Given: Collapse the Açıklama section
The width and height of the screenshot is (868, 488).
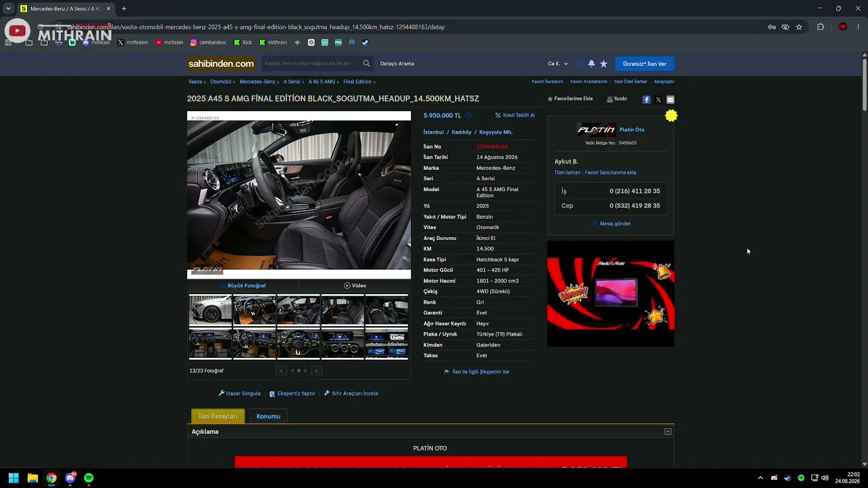Looking at the screenshot, I should (x=668, y=432).
